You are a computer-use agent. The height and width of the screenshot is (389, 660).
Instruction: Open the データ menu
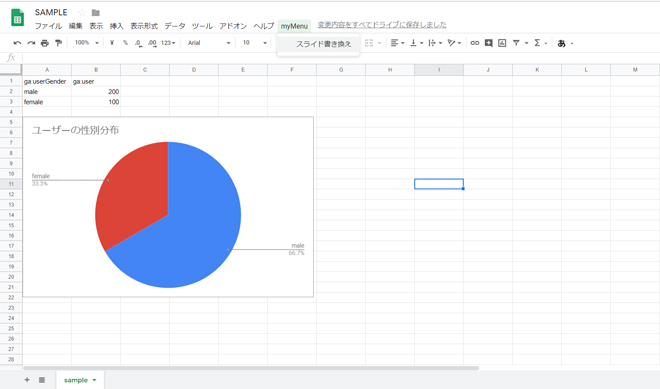click(175, 26)
